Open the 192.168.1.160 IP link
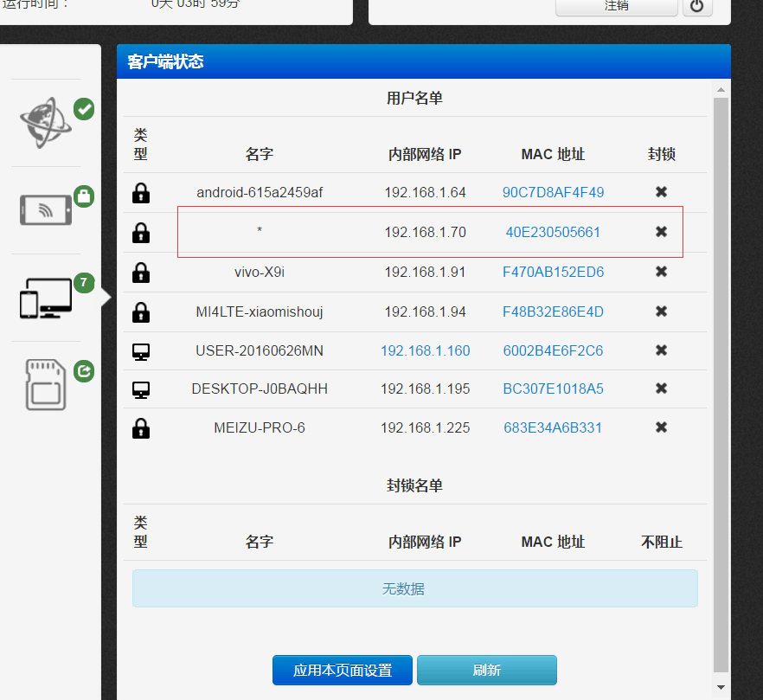This screenshot has height=700, width=763. [x=426, y=351]
